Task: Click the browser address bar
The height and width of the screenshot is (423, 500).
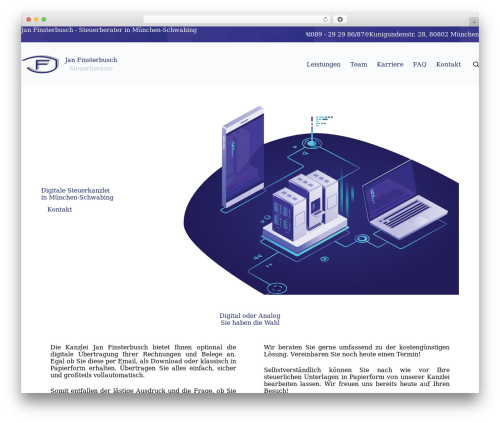Action: pyautogui.click(x=237, y=20)
